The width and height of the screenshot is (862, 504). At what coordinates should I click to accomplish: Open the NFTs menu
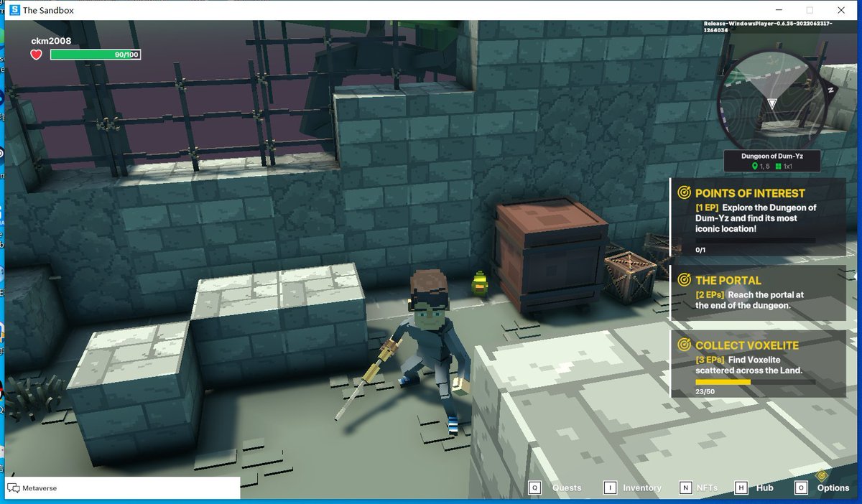click(707, 487)
